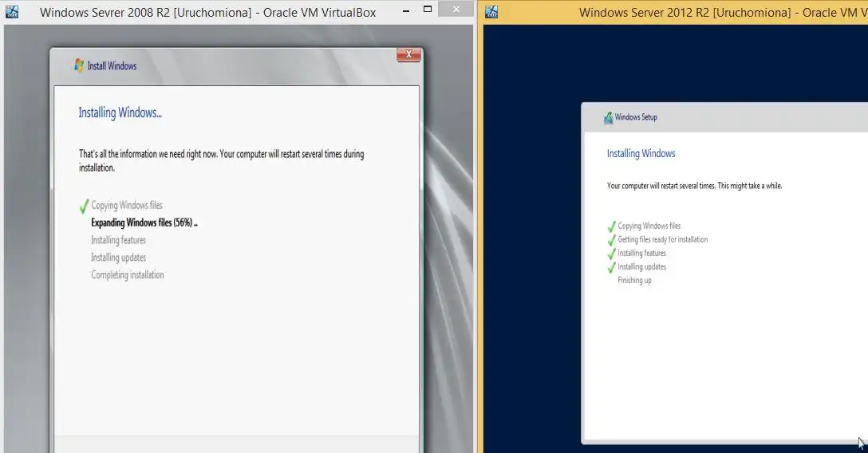Maximize the Windows Server 2008 R2 VM window
Viewport: 868px width, 453px height.
tap(428, 9)
